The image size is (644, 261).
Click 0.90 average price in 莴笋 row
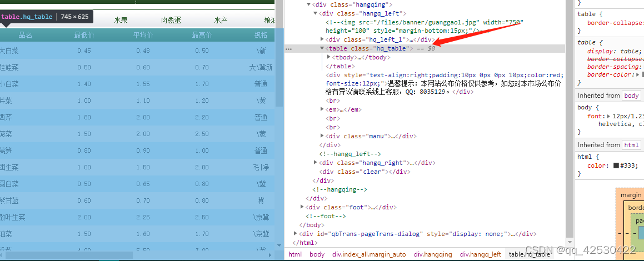(x=143, y=151)
